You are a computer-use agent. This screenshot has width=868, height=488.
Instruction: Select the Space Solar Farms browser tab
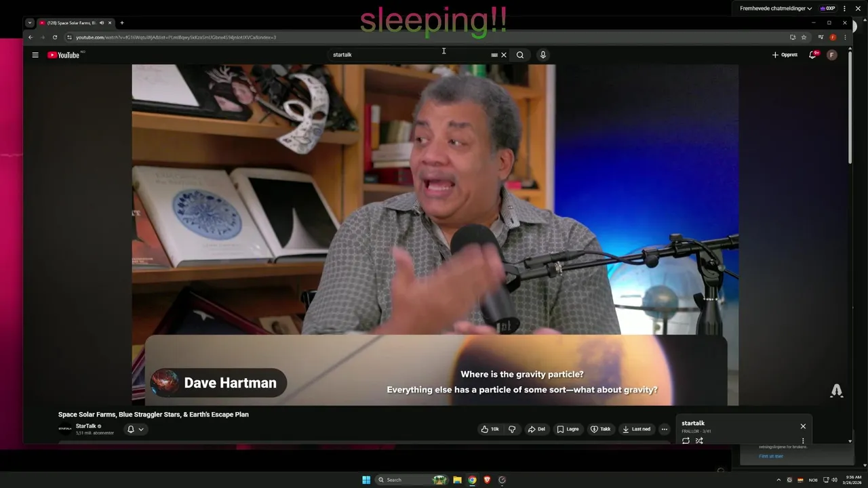click(x=75, y=23)
